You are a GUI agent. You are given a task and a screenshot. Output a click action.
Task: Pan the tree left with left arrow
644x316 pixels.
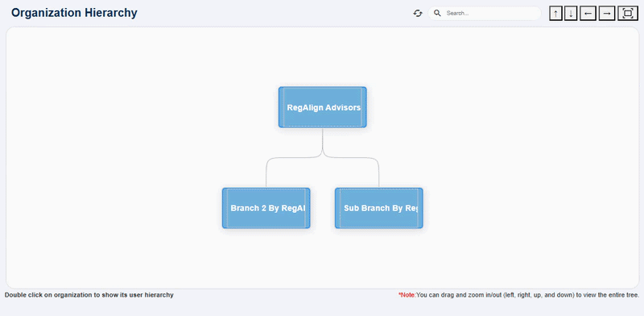point(588,13)
